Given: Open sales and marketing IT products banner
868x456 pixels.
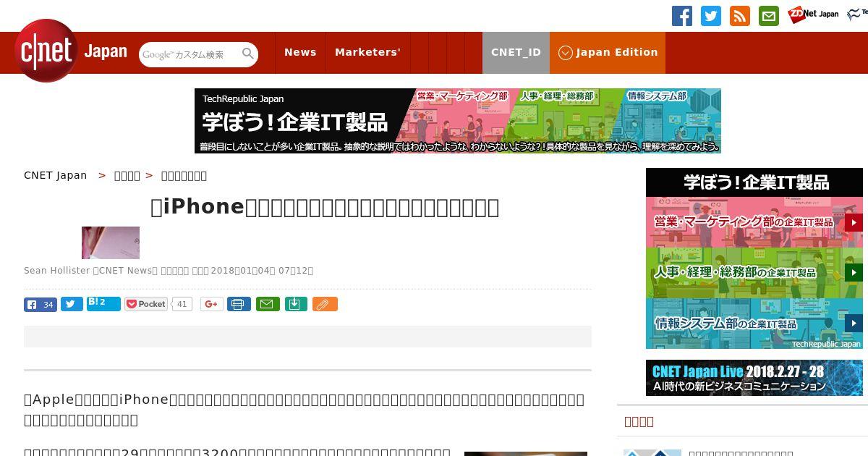Looking at the screenshot, I should [x=754, y=222].
